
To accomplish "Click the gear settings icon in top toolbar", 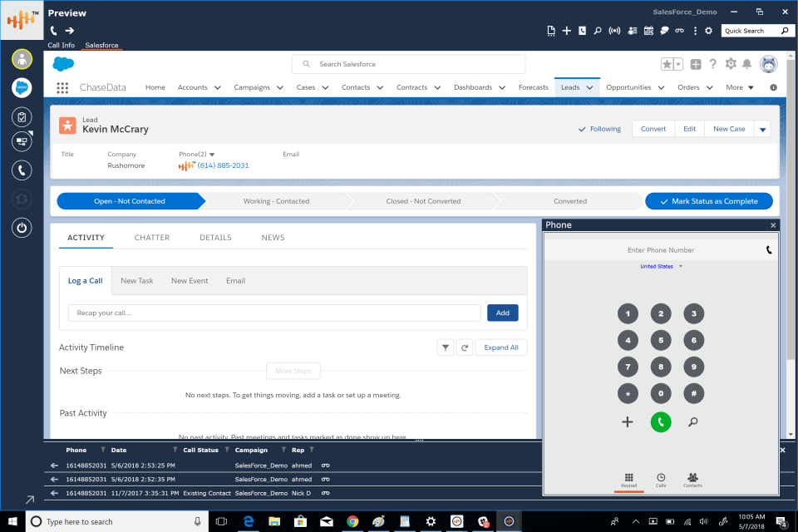I will (708, 31).
